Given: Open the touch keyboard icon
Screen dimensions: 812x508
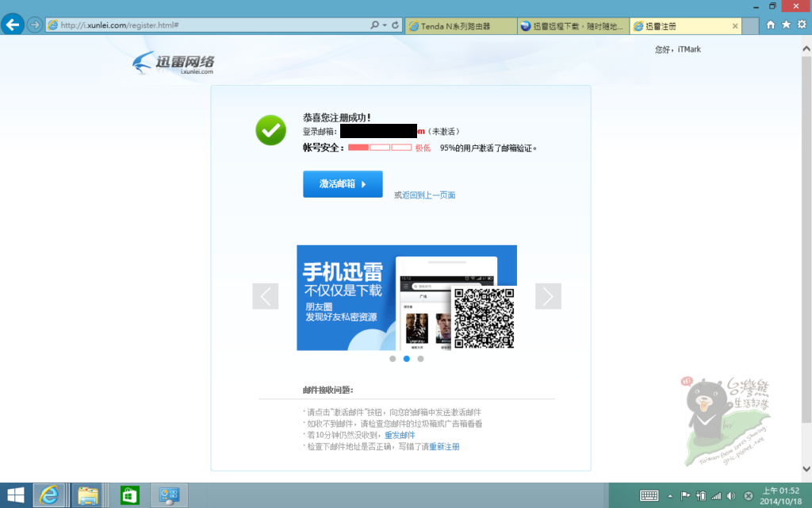Looking at the screenshot, I should point(649,496).
